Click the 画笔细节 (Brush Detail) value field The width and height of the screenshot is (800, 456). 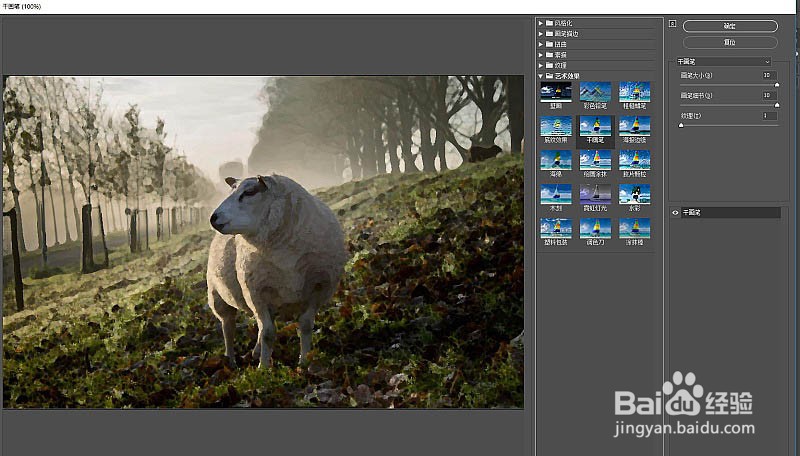tap(769, 95)
